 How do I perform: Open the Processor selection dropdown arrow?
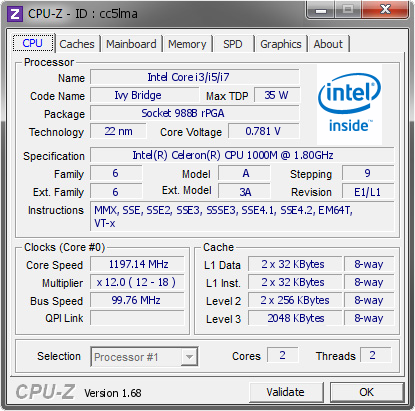tap(189, 357)
